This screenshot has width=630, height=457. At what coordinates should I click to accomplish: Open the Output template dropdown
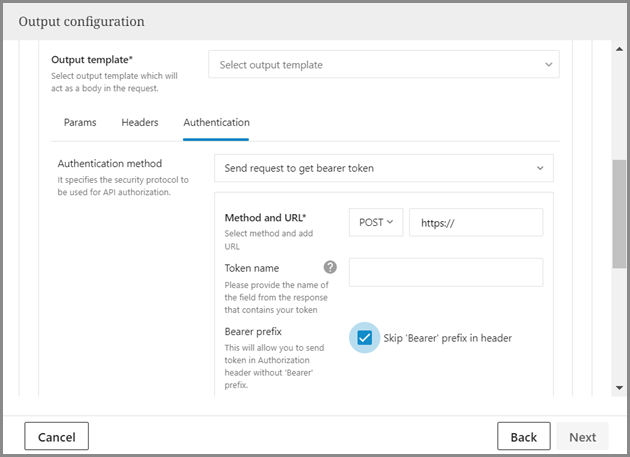click(x=383, y=65)
